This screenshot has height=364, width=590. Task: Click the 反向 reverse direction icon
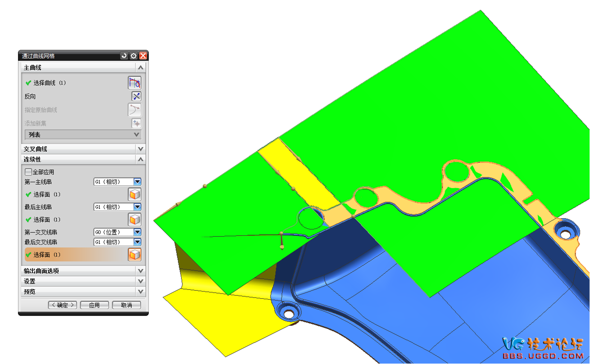pos(136,96)
